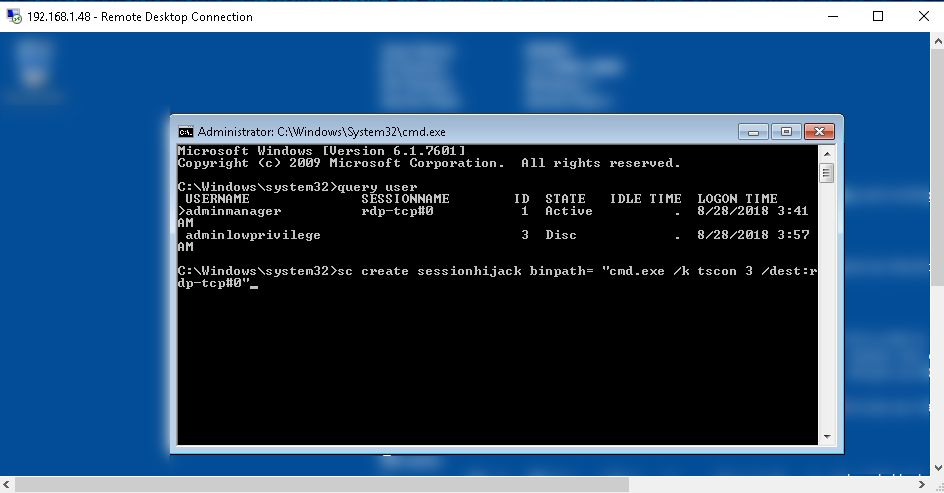Close the cmd.exe Administrator window
This screenshot has width=944, height=493.
(819, 132)
